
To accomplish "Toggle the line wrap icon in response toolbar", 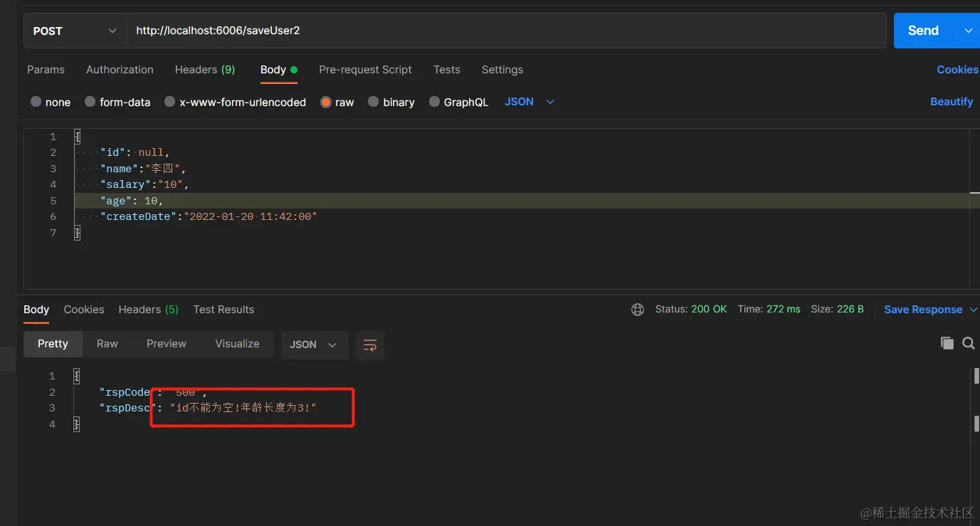I will click(x=370, y=345).
